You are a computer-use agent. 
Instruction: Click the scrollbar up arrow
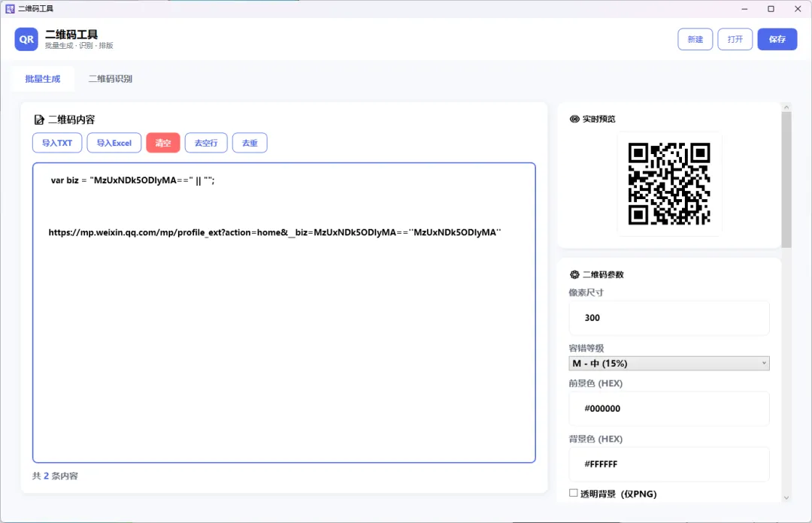point(786,107)
